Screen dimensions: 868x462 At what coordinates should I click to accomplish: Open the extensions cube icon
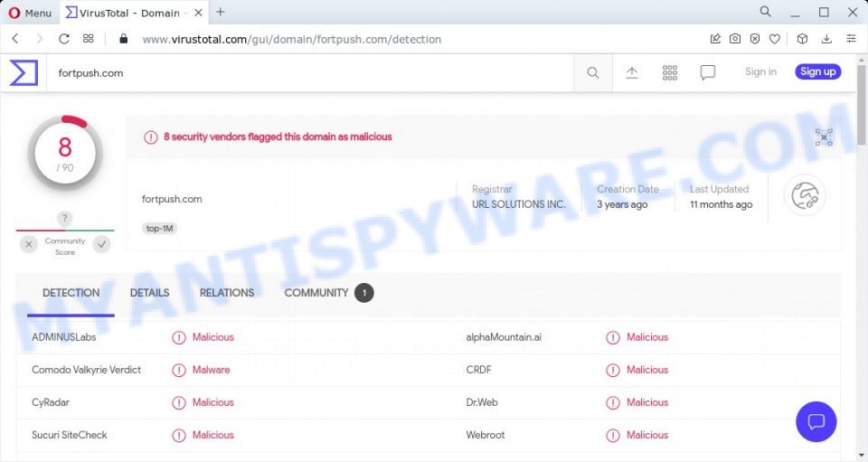pyautogui.click(x=802, y=39)
